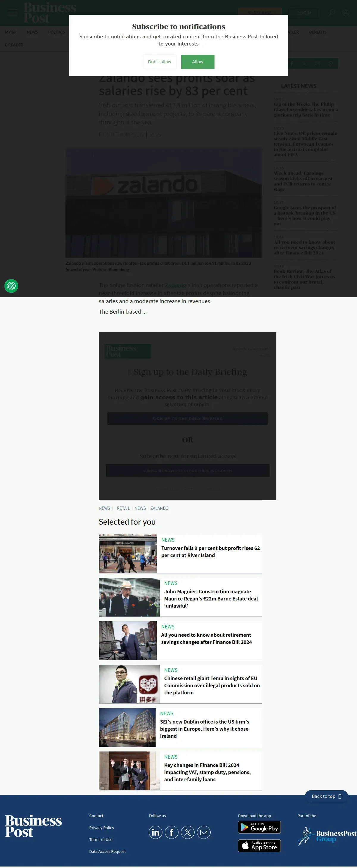This screenshot has width=357, height=868.
Task: Open the retirement savings Finance Bill article
Action: 206,639
